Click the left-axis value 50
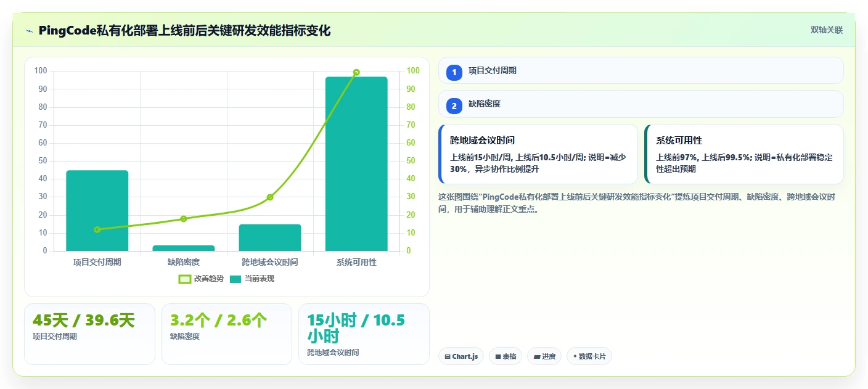This screenshot has height=389, width=868. 43,161
